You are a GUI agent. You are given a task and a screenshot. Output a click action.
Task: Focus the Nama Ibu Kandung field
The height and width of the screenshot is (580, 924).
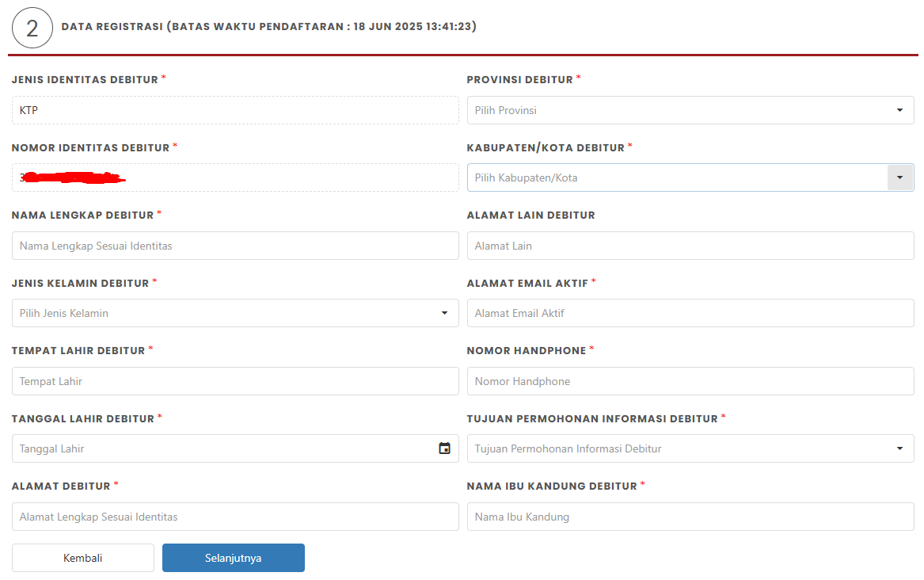(689, 517)
